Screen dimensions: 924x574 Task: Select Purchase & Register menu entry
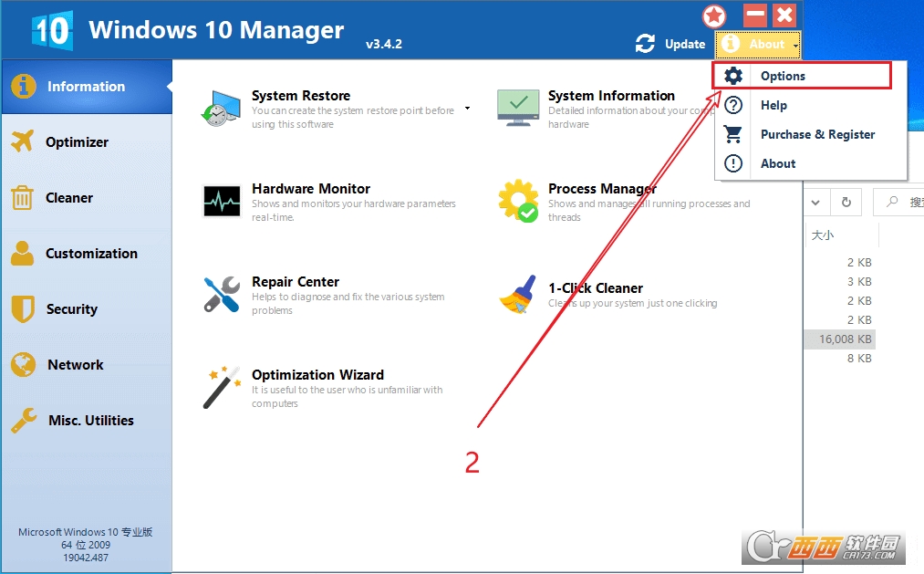817,134
